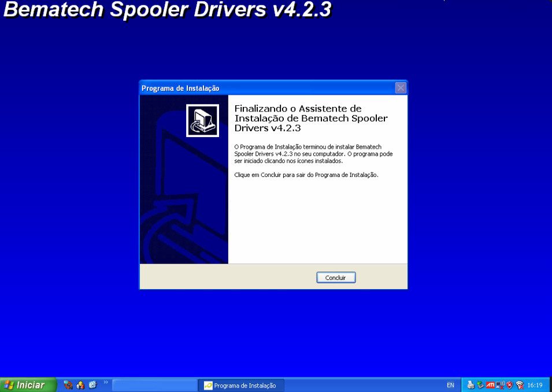The width and height of the screenshot is (552, 392).
Task: Click the Iniciar start button
Action: tap(28, 385)
